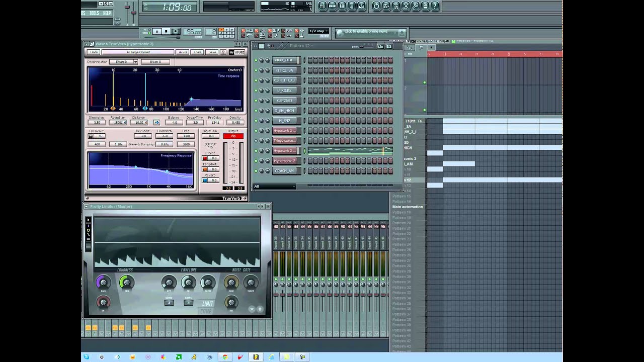Open the piano roll view button
Image resolution: width=644 pixels, height=362 pixels.
click(x=342, y=6)
